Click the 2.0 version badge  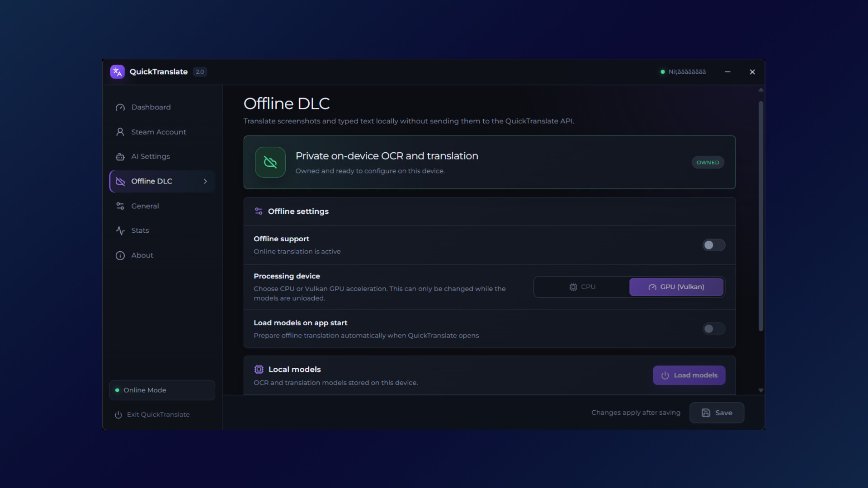200,72
